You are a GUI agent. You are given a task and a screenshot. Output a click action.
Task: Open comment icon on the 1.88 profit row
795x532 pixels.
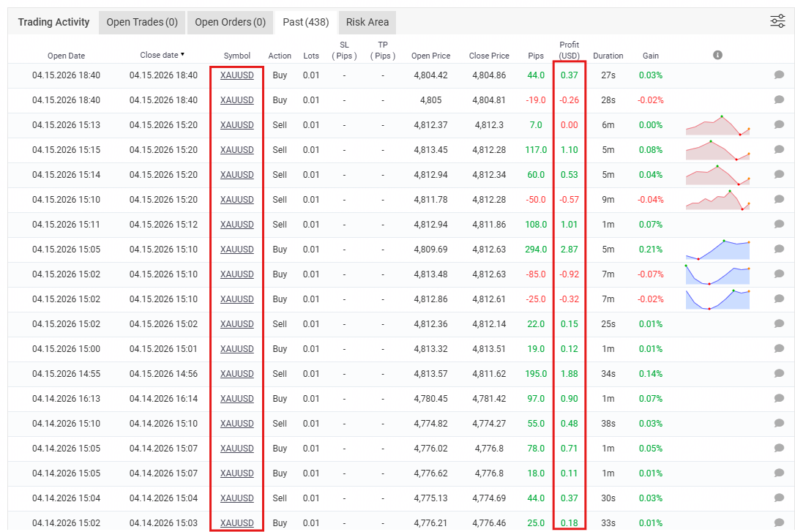(779, 373)
